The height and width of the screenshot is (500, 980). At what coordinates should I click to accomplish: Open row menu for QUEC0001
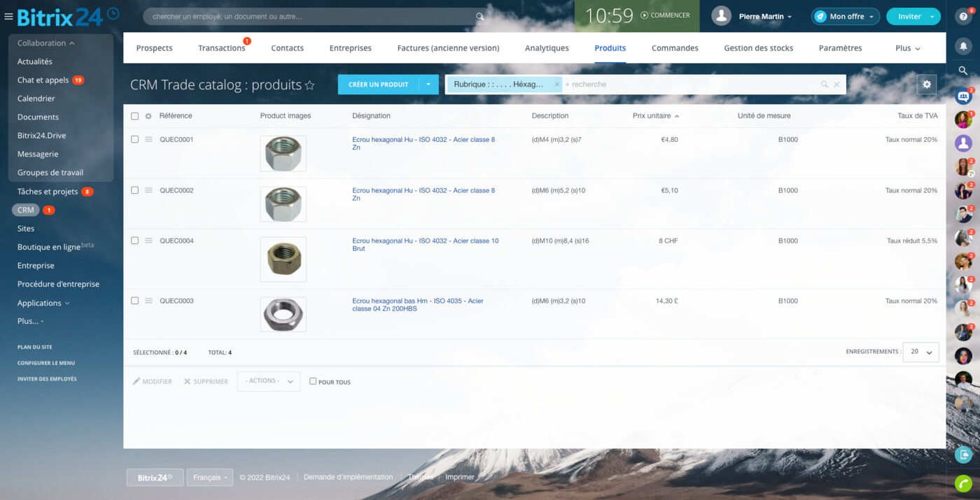[148, 140]
